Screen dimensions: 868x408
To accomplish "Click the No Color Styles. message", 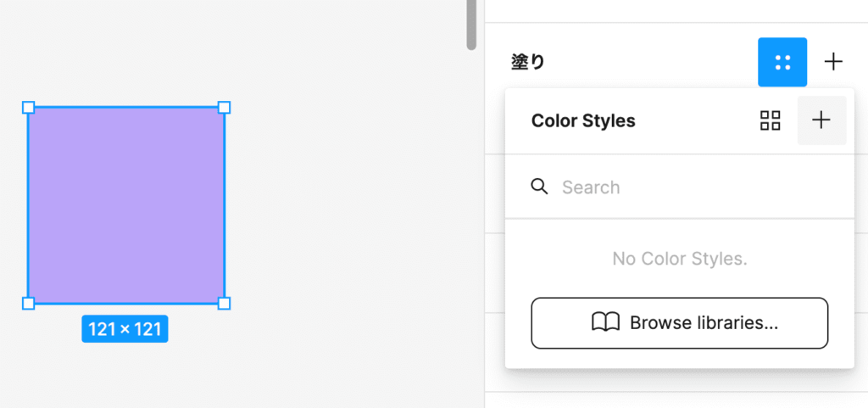I will (x=679, y=259).
